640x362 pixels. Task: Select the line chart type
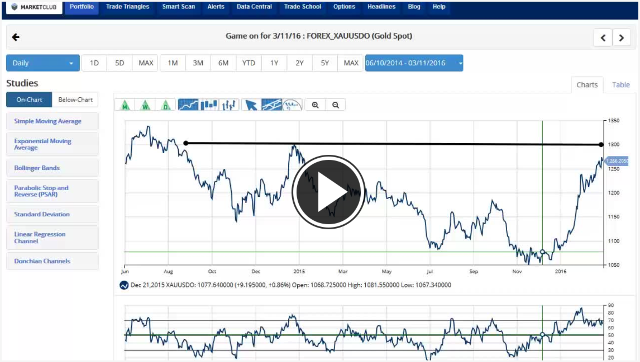coord(188,105)
